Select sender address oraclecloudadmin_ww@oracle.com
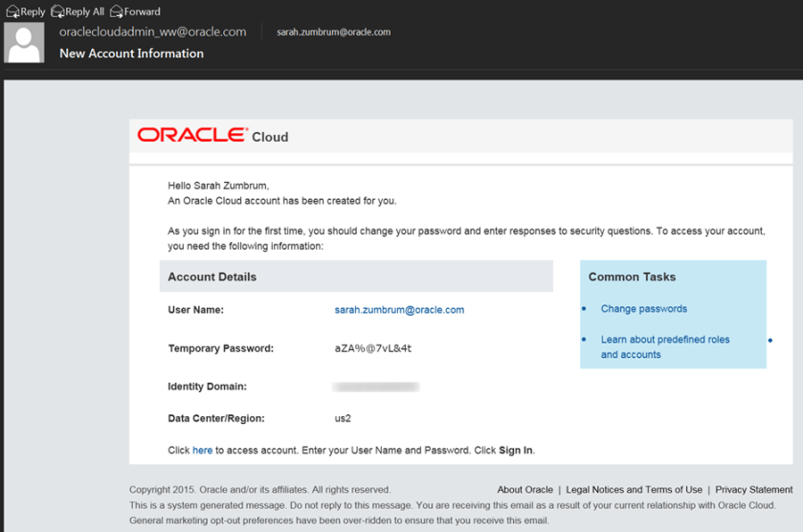The height and width of the screenshot is (532, 803). coord(152,32)
